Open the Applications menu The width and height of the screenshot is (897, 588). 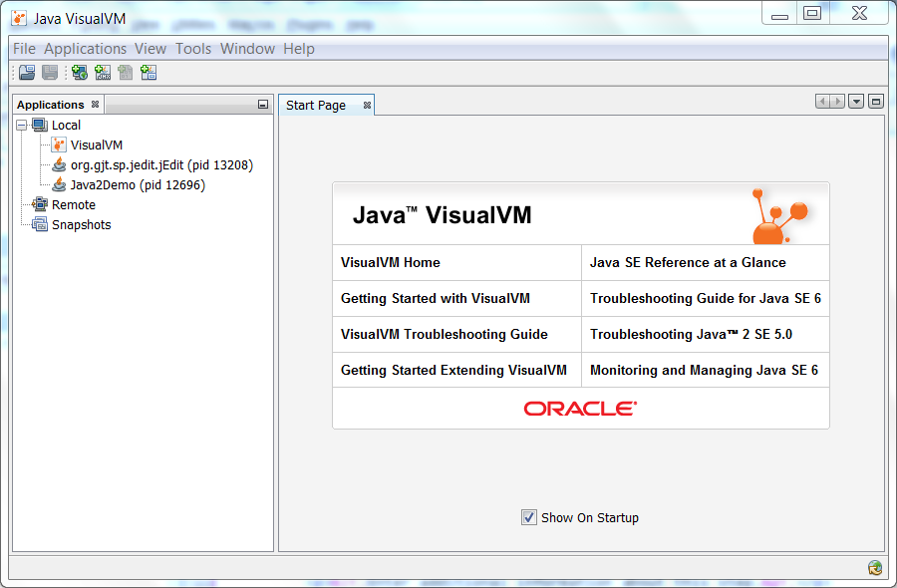pyautogui.click(x=86, y=49)
